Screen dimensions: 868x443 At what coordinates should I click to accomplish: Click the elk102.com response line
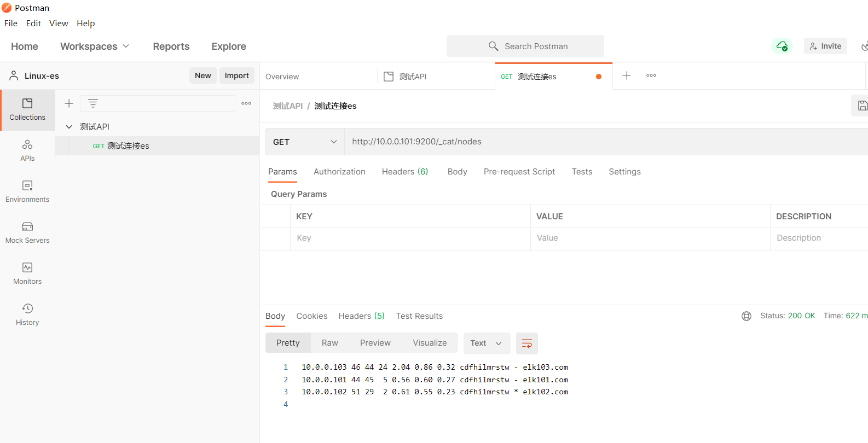pos(435,392)
